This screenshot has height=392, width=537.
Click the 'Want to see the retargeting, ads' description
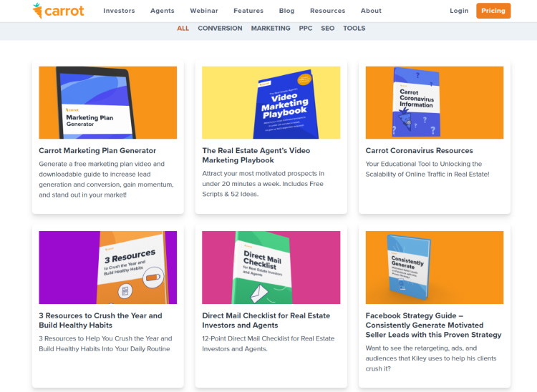tap(431, 358)
